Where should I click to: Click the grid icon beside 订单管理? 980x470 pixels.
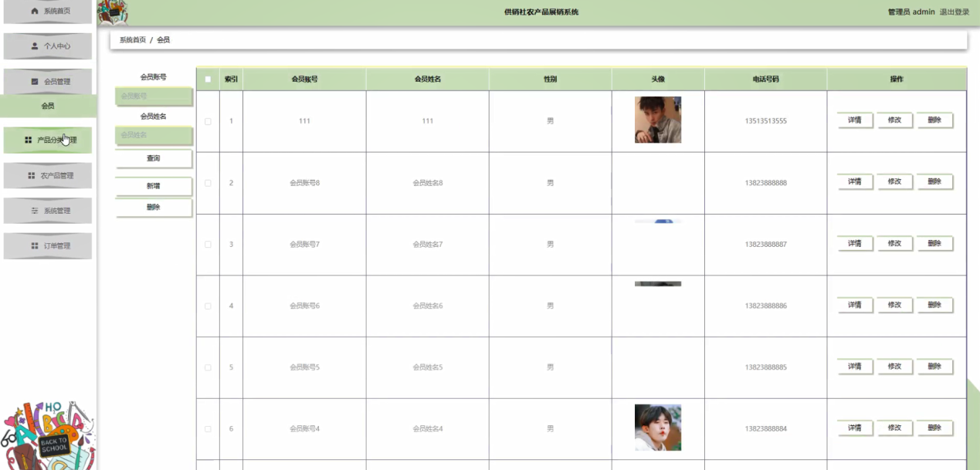(x=35, y=245)
